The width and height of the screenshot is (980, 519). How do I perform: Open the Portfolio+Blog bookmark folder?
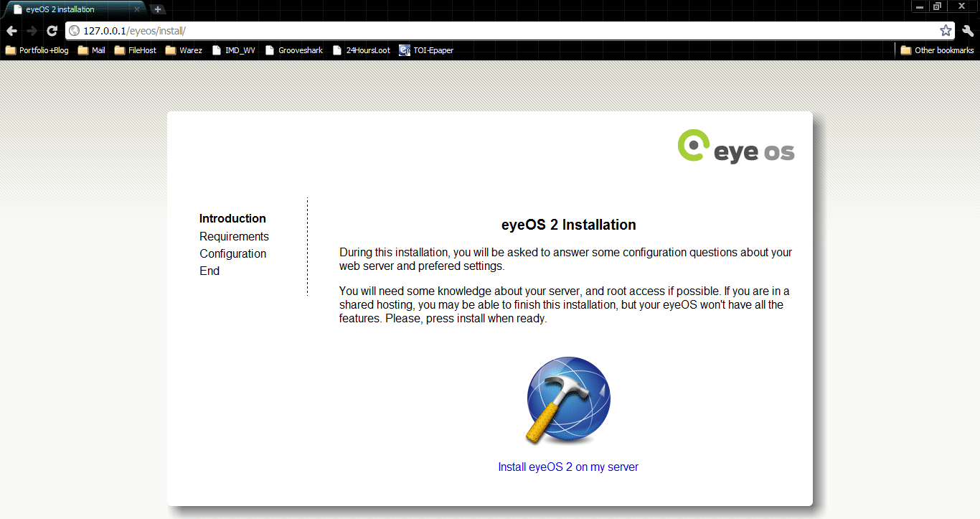tap(37, 50)
